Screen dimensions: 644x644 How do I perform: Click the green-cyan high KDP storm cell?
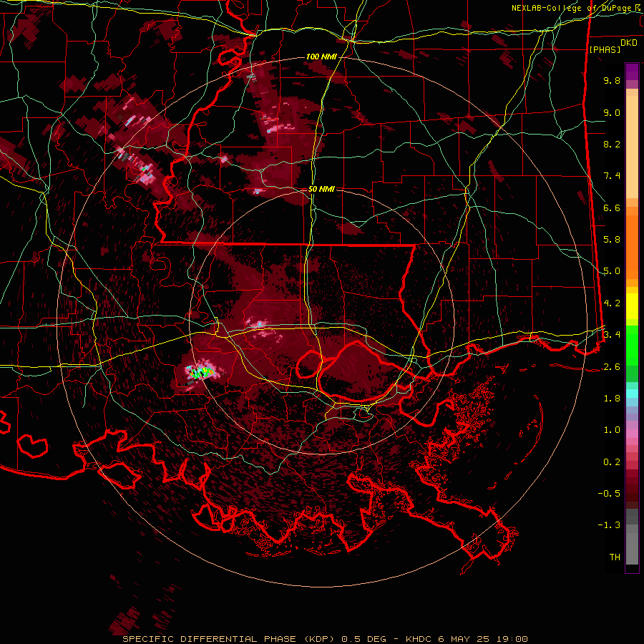coord(200,372)
